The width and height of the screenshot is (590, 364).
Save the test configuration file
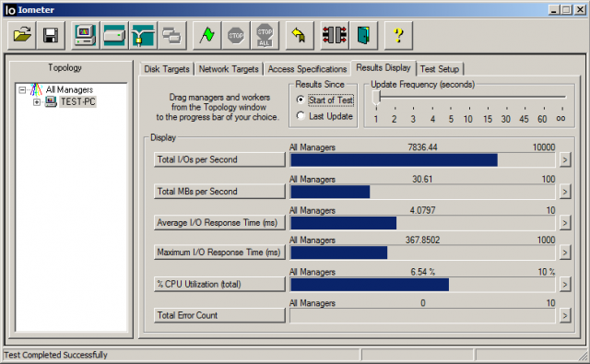(x=51, y=35)
